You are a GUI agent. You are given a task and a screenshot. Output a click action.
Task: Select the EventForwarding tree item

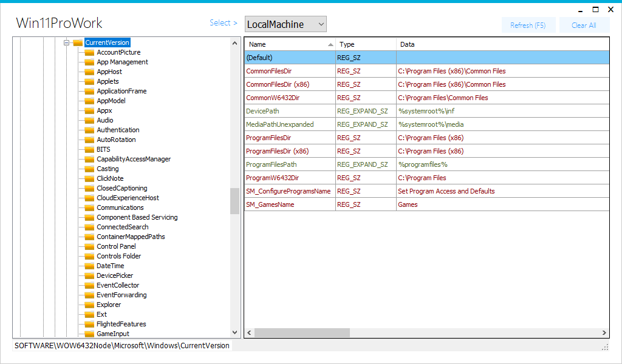coord(121,295)
